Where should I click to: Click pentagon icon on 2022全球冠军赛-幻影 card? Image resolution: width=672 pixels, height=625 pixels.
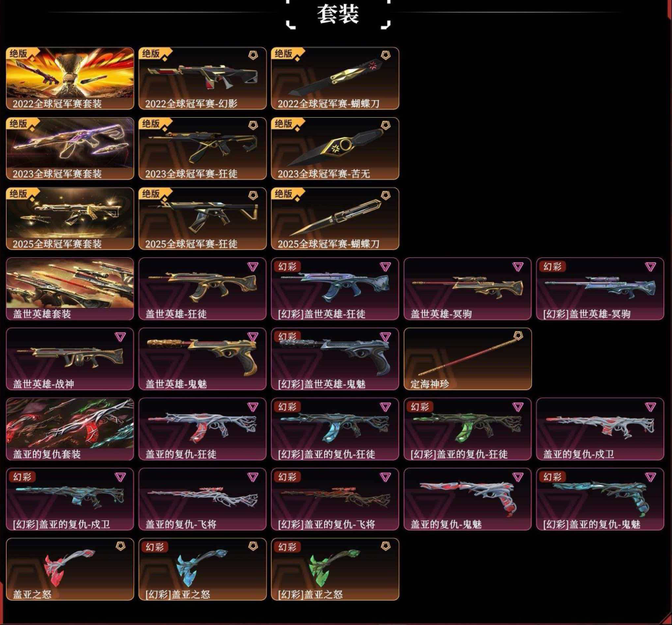pos(253,55)
